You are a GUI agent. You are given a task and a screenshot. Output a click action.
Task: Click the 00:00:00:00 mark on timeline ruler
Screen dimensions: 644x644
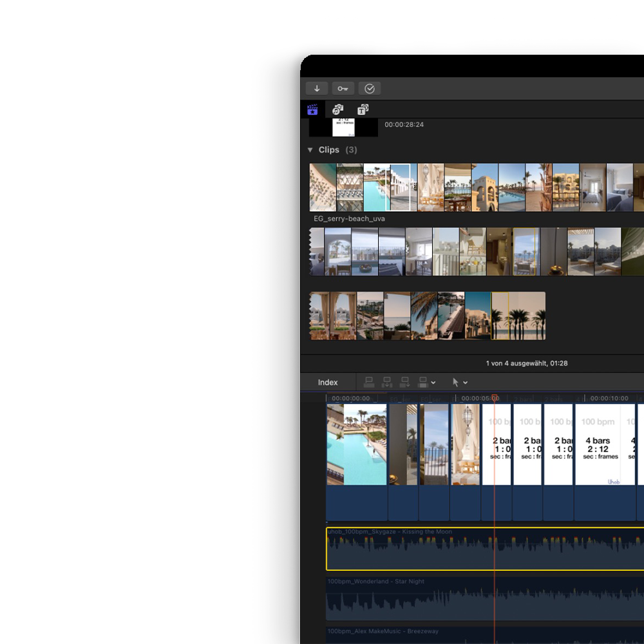(350, 399)
